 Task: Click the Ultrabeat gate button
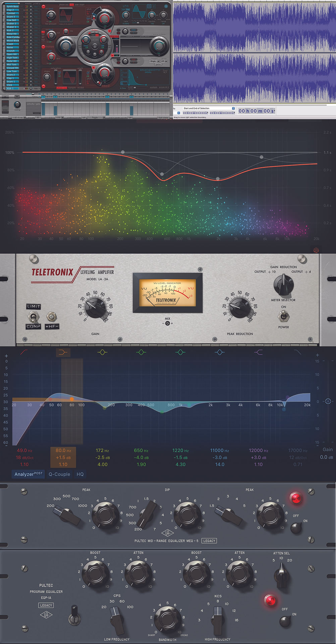coord(158,64)
